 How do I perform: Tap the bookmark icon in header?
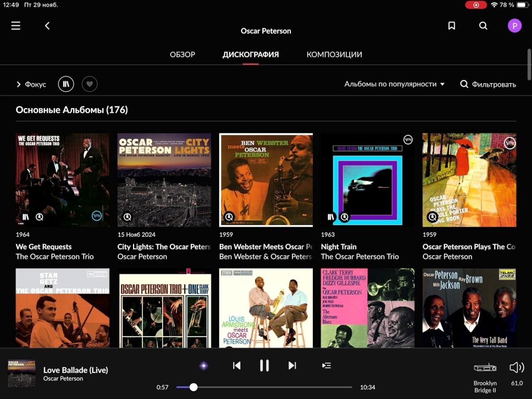pyautogui.click(x=451, y=26)
